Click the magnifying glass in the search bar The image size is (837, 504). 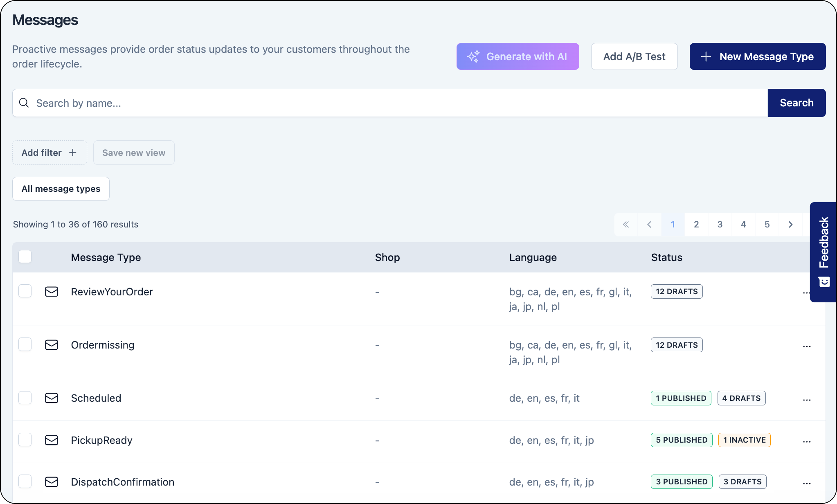(24, 103)
